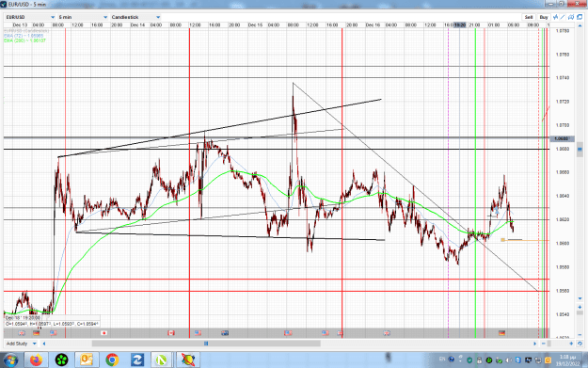The height and width of the screenshot is (368, 588).
Task: Click the system tray clock
Action: (x=567, y=360)
